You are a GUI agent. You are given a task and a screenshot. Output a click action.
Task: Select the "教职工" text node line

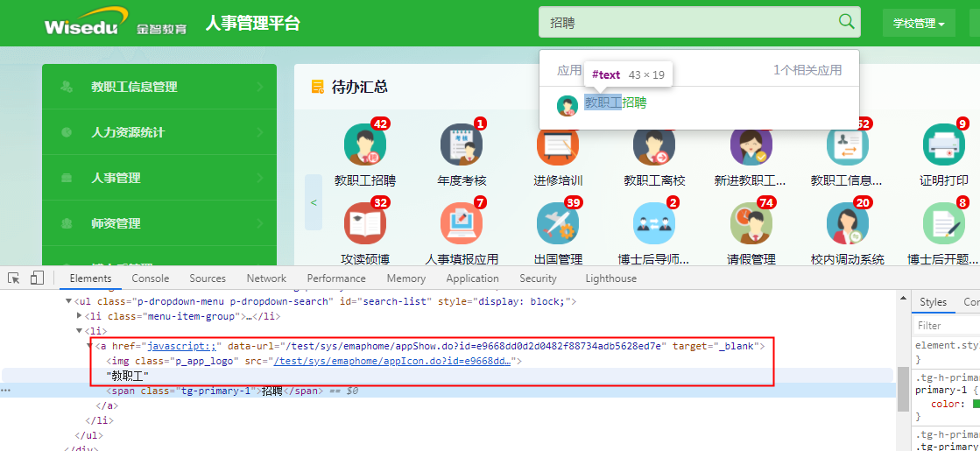pyautogui.click(x=127, y=376)
